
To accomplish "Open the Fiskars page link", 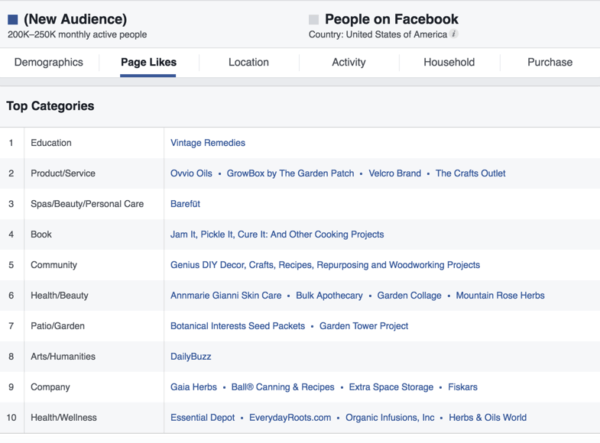I will [463, 387].
